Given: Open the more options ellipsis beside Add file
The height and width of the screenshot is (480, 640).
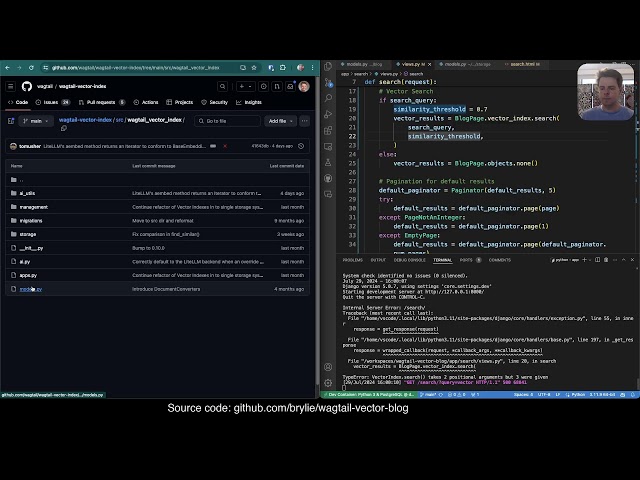Looking at the screenshot, I should pyautogui.click(x=304, y=121).
